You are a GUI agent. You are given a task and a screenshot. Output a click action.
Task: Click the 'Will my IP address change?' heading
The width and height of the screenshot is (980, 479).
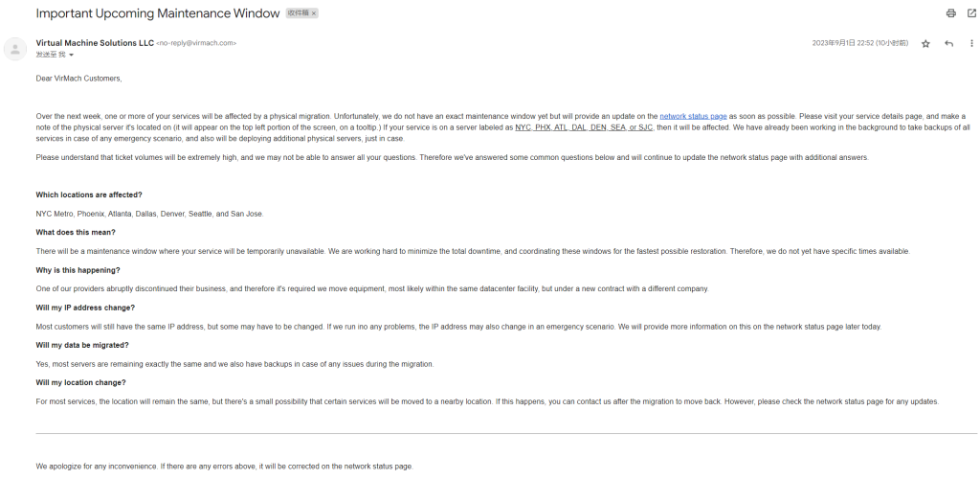[85, 308]
